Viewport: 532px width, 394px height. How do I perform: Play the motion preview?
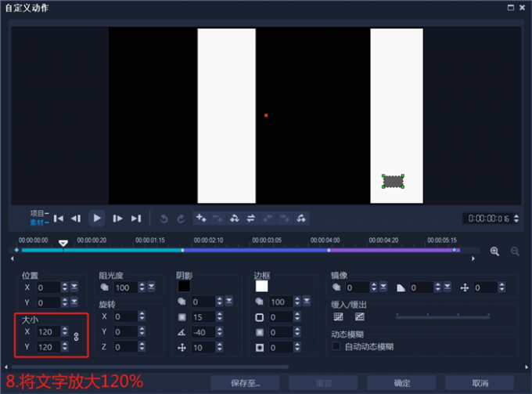pos(97,218)
